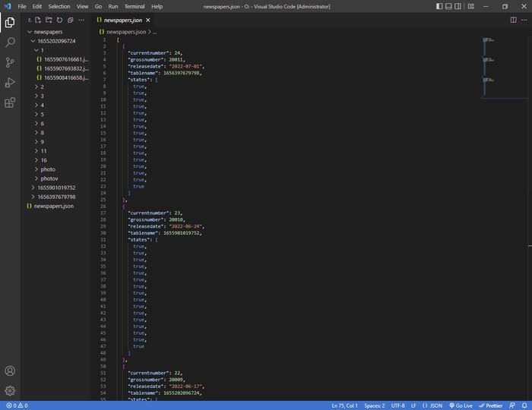
Task: Refresh the Explorer file tree
Action: pos(59,20)
